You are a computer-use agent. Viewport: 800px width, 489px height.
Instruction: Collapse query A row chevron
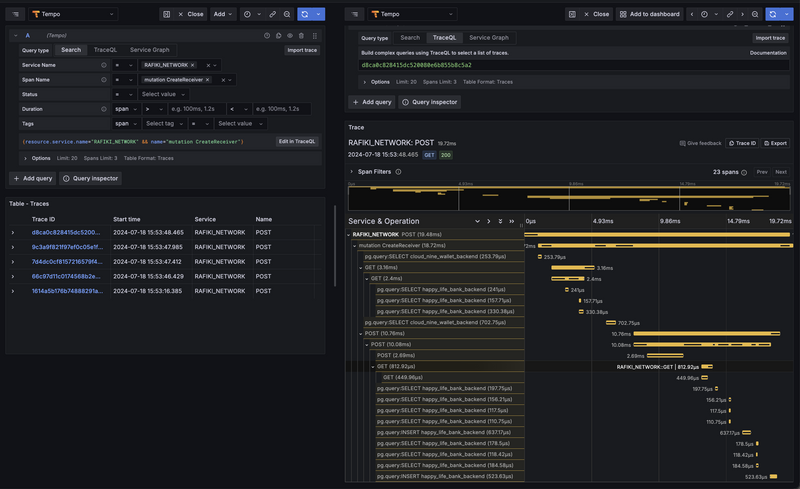(x=15, y=36)
